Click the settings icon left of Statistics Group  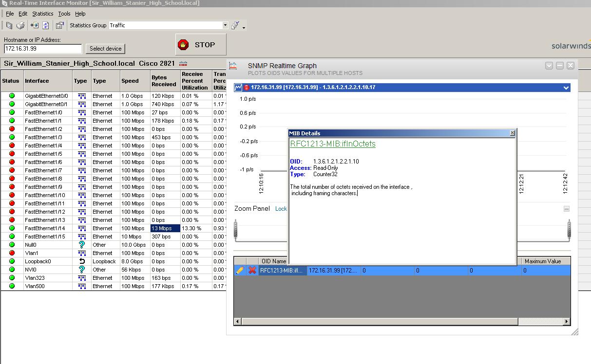pyautogui.click(x=60, y=25)
